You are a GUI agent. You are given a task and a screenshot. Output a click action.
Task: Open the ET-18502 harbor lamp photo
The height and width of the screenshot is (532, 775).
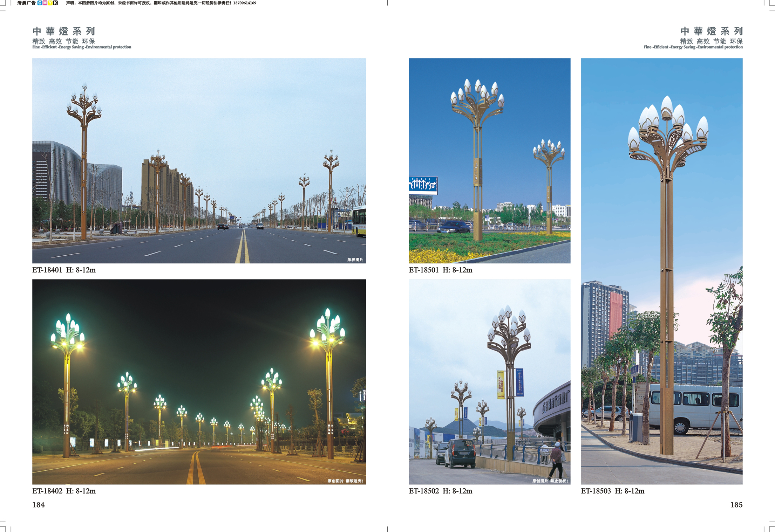(x=489, y=381)
